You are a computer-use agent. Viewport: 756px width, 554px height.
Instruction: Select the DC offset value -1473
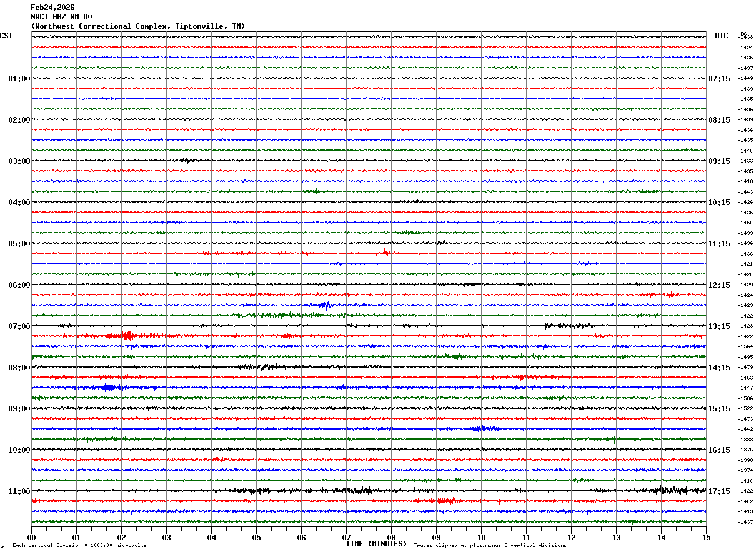coord(745,419)
